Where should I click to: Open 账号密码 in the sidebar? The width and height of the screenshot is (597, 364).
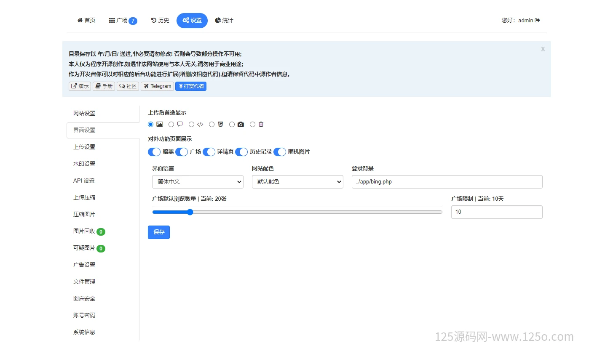tap(103, 315)
